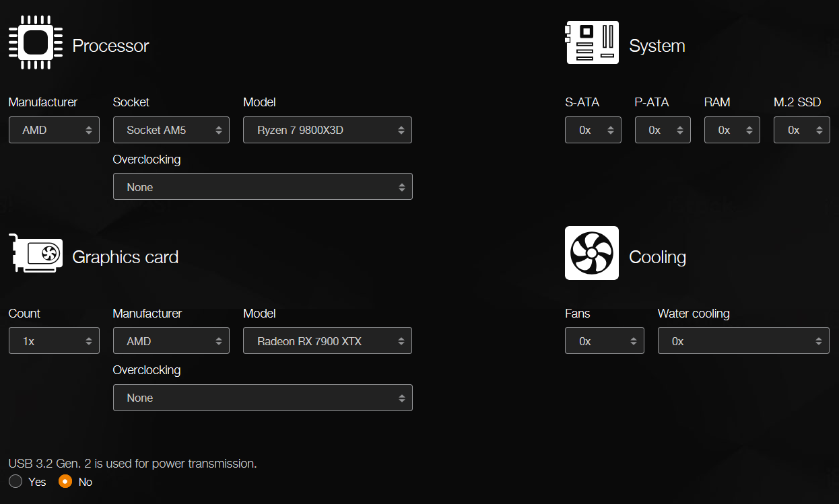Image resolution: width=839 pixels, height=504 pixels.
Task: Open the processor Manufacturer dropdown showing AMD
Action: click(x=54, y=130)
